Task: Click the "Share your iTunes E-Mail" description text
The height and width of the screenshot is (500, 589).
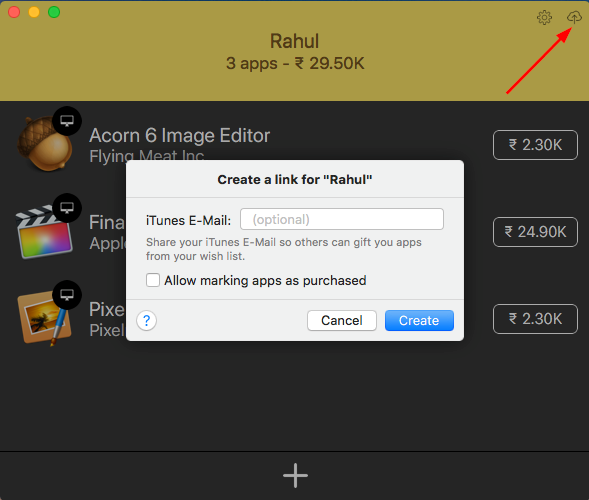Action: coord(284,249)
